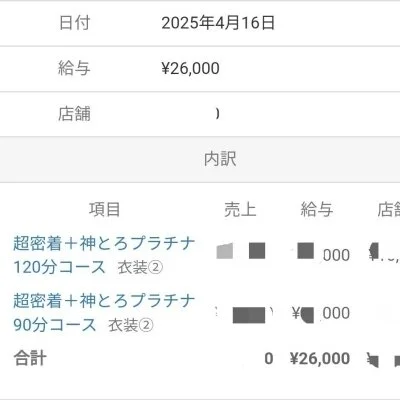
Task: Click the salary amount in 120分 row
Action: [321, 253]
